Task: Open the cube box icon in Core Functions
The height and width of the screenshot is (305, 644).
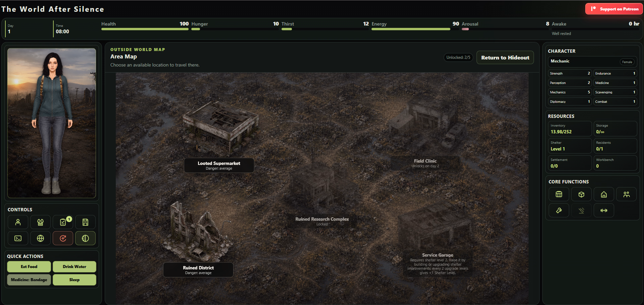Action: (x=581, y=194)
